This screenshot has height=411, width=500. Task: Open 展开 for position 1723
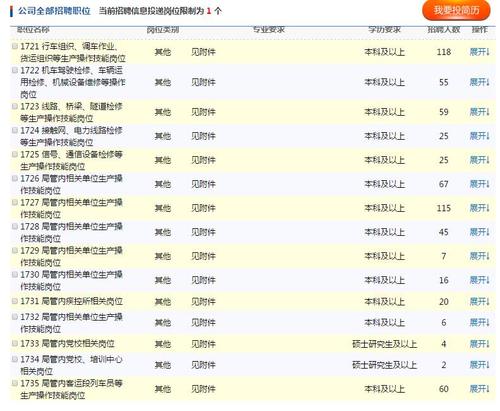pyautogui.click(x=479, y=112)
